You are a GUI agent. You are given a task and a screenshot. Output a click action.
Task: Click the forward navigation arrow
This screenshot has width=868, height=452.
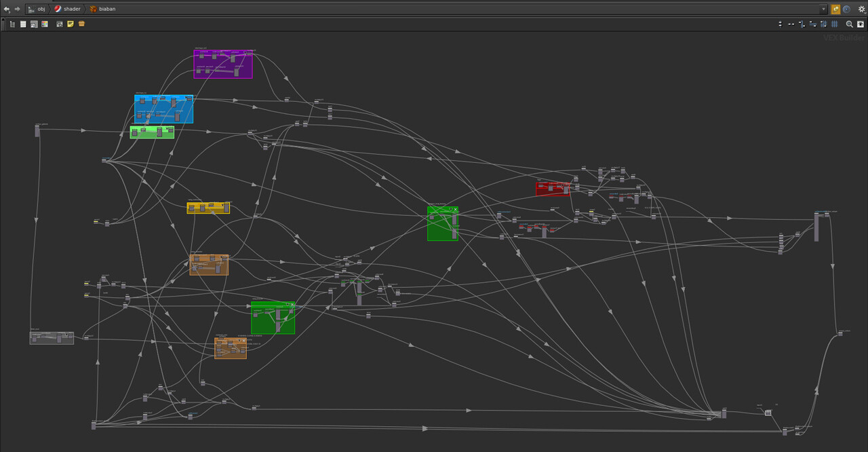pos(17,9)
